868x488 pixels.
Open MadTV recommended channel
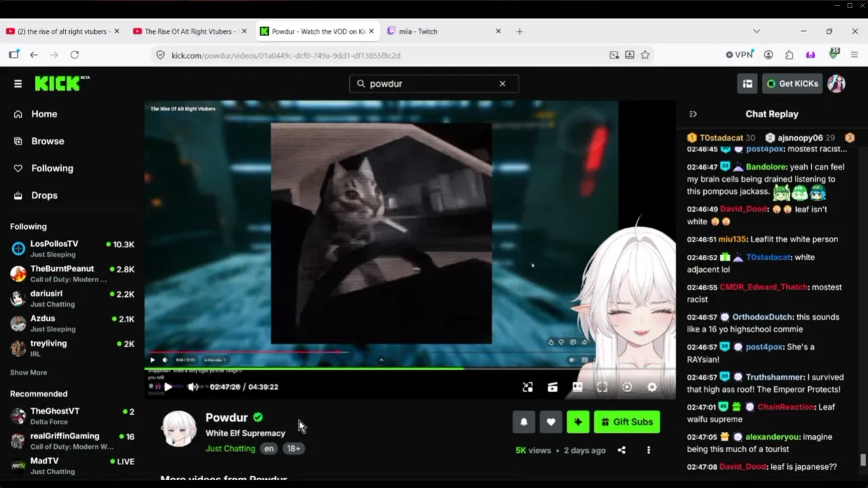pos(72,466)
